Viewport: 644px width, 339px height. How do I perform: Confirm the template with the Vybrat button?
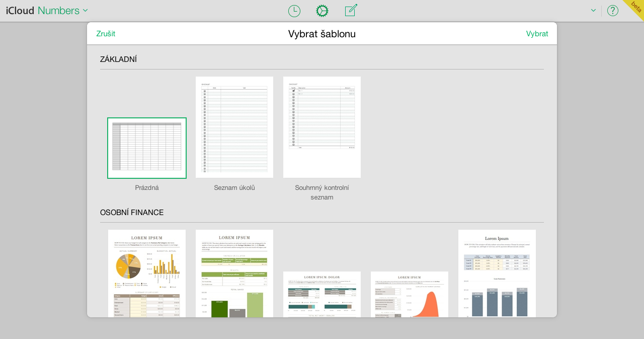tap(537, 34)
